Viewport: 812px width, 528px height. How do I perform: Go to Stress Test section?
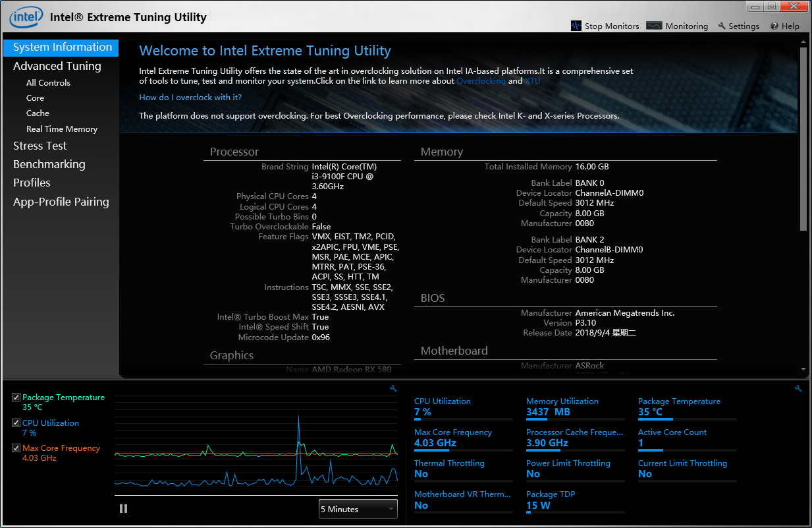coord(40,146)
